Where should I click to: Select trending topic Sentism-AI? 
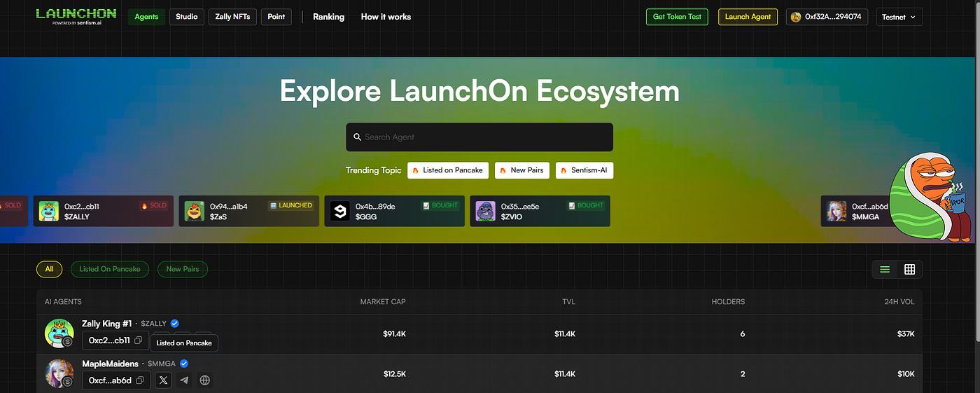(x=584, y=170)
